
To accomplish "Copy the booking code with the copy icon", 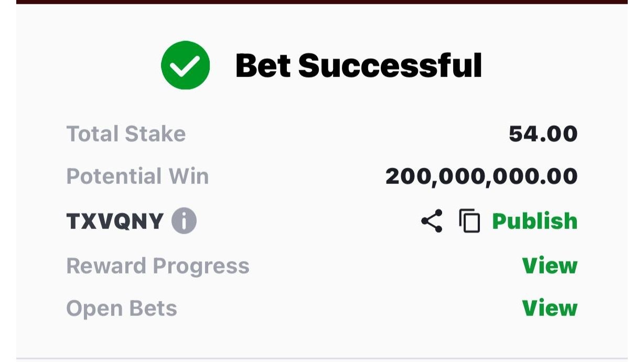I will [469, 221].
